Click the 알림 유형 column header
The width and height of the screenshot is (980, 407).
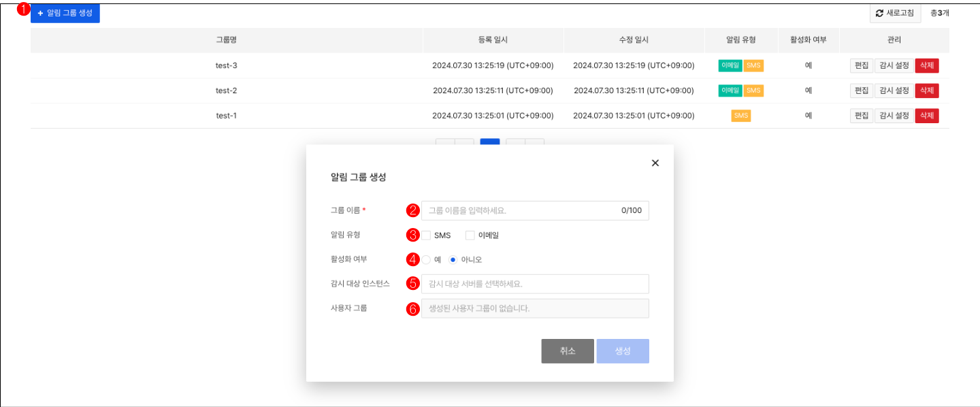tap(741, 40)
